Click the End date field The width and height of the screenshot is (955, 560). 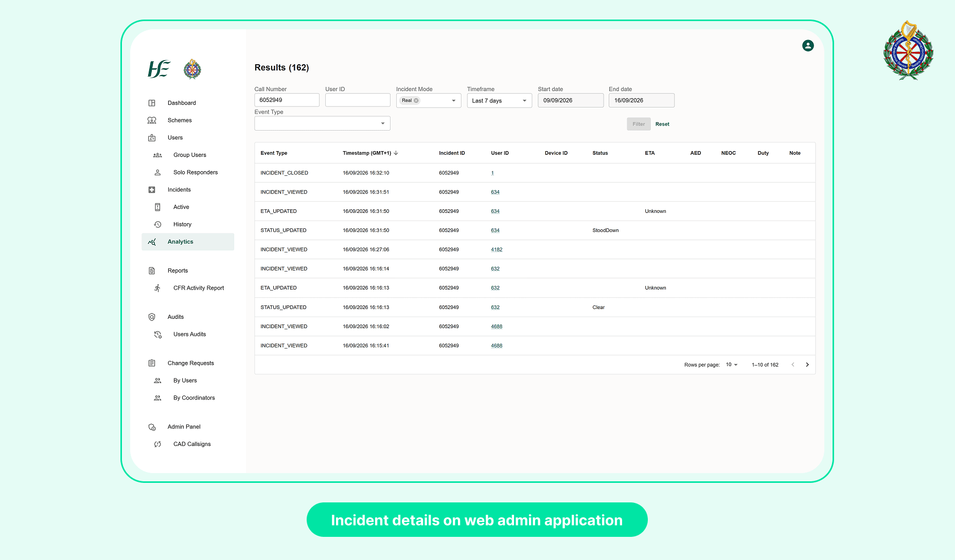(x=642, y=101)
